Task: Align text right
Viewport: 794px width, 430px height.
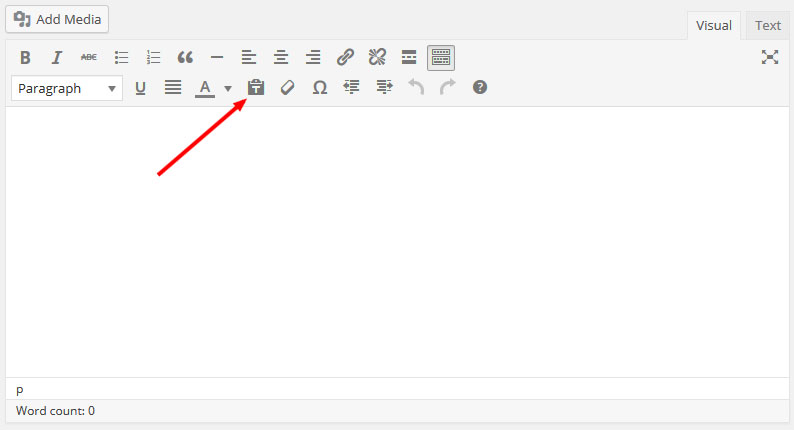Action: tap(313, 58)
